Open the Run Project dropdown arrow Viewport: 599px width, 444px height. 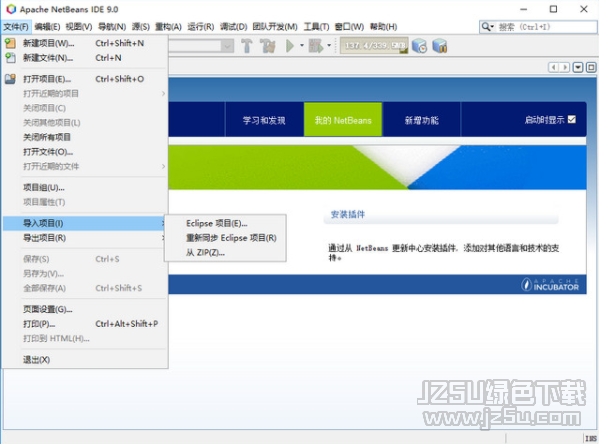302,46
